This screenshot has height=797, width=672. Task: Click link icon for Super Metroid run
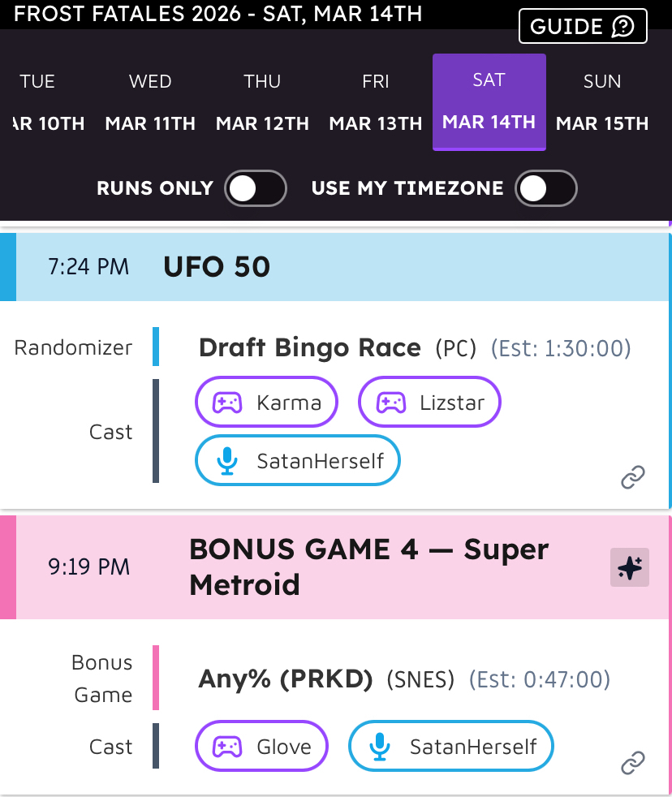pos(633,763)
